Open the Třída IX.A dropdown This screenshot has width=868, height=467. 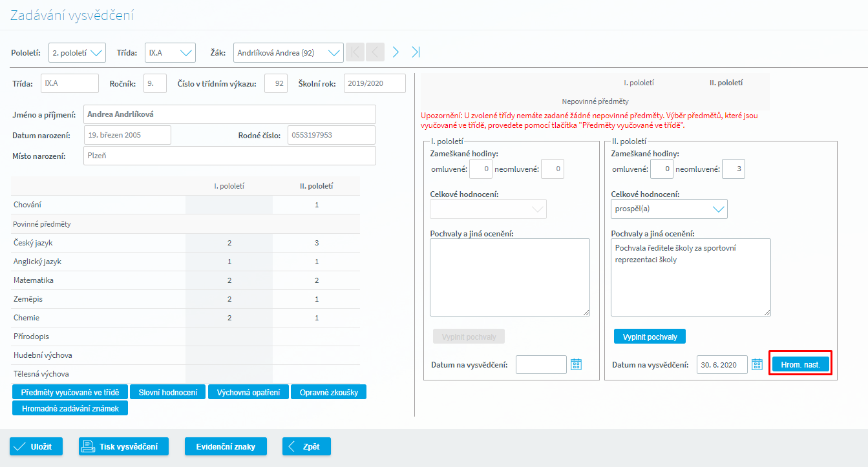(x=170, y=53)
